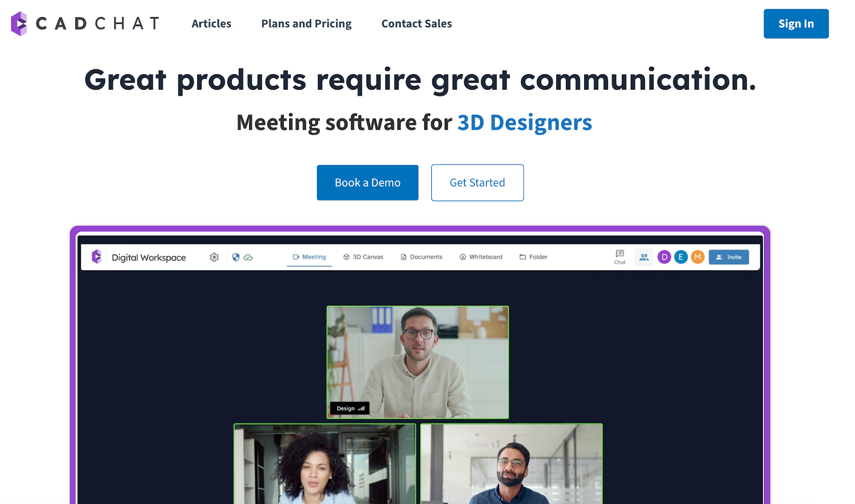Open the 3D Canvas tab
This screenshot has width=855, height=504.
pos(363,257)
